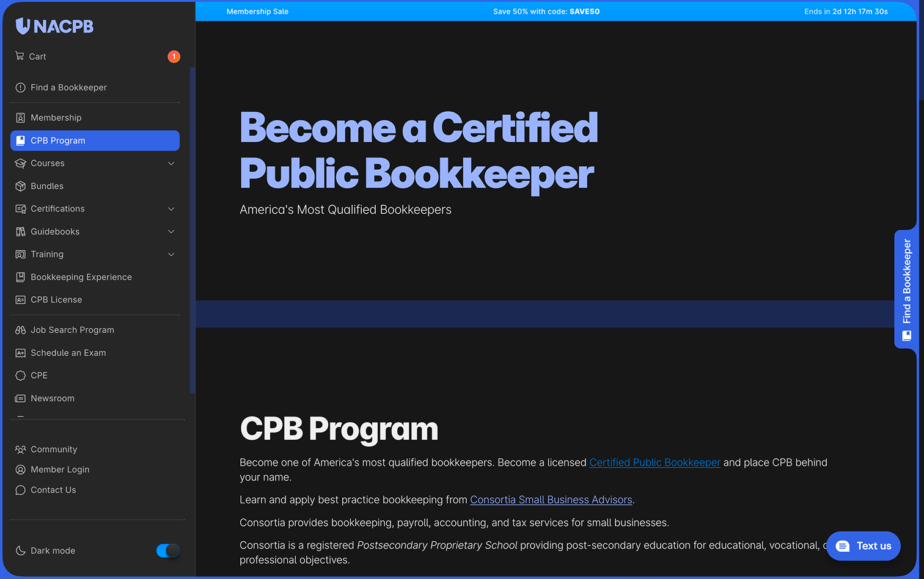The width and height of the screenshot is (924, 579).
Task: Click the Cart label
Action: tap(37, 57)
